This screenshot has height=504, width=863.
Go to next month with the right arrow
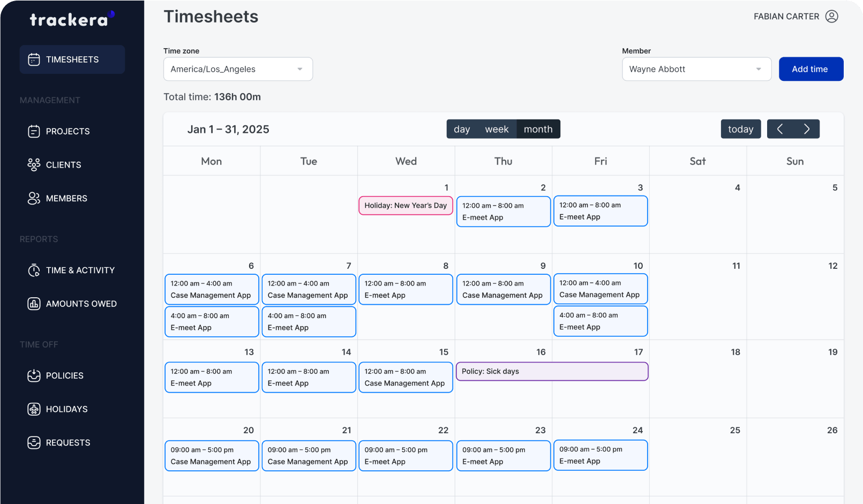coord(807,129)
